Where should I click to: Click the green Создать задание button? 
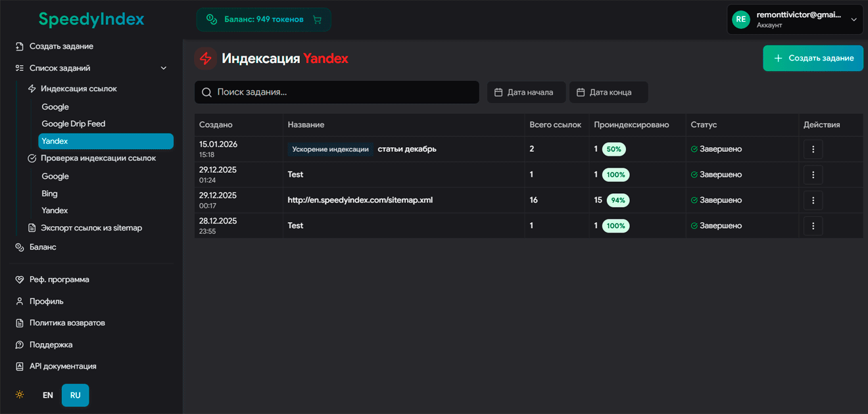click(x=813, y=58)
